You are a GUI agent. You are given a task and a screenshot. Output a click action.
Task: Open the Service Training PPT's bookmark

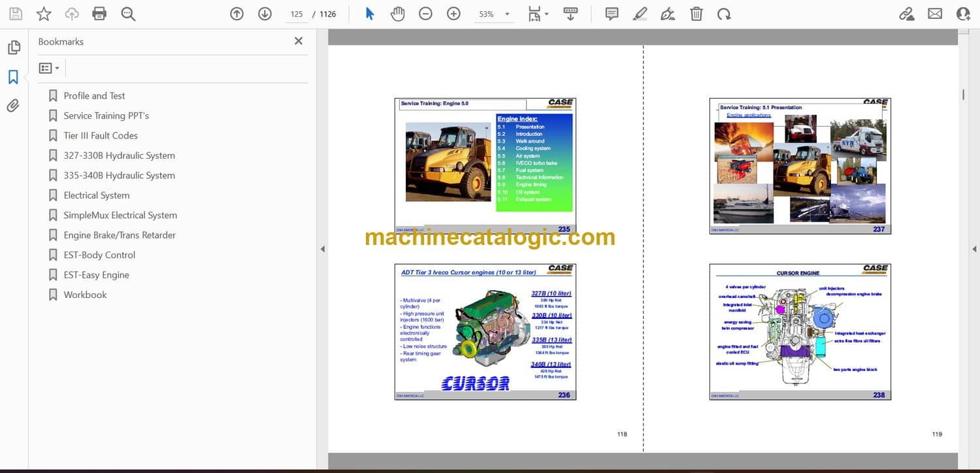tap(106, 116)
